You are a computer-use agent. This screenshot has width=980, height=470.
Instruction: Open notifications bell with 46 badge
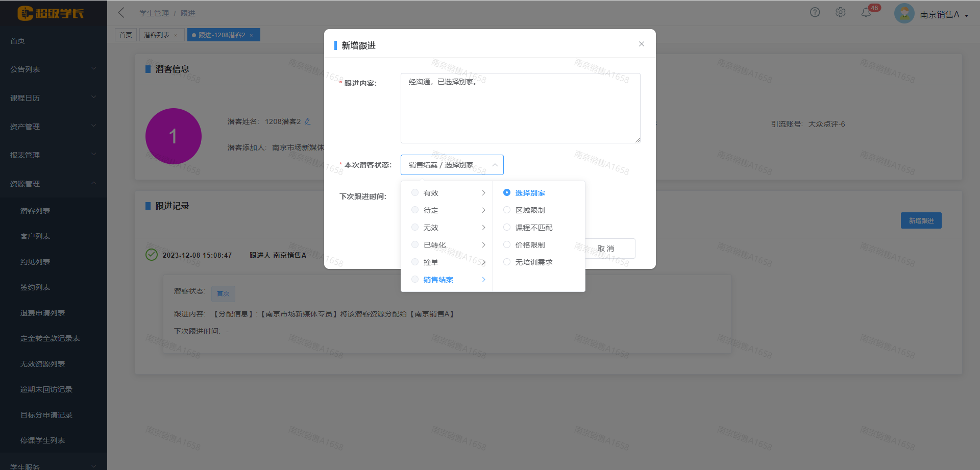(x=866, y=13)
